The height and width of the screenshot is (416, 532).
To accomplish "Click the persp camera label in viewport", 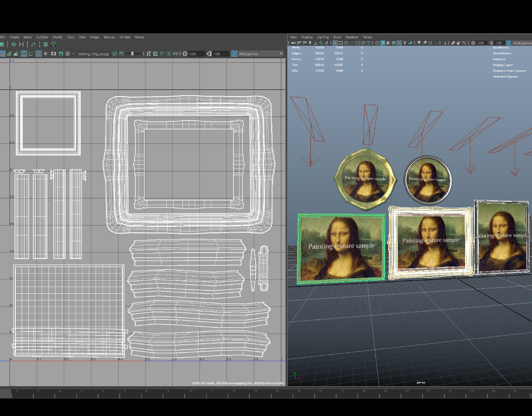I will [421, 382].
